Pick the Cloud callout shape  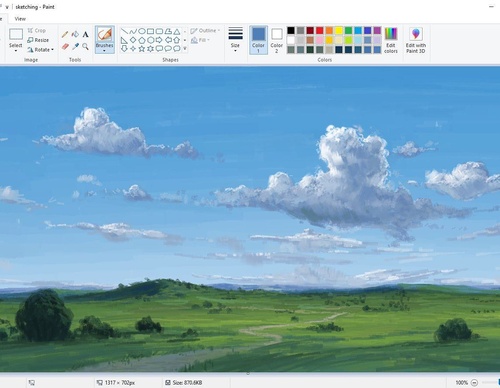pyautogui.click(x=177, y=49)
